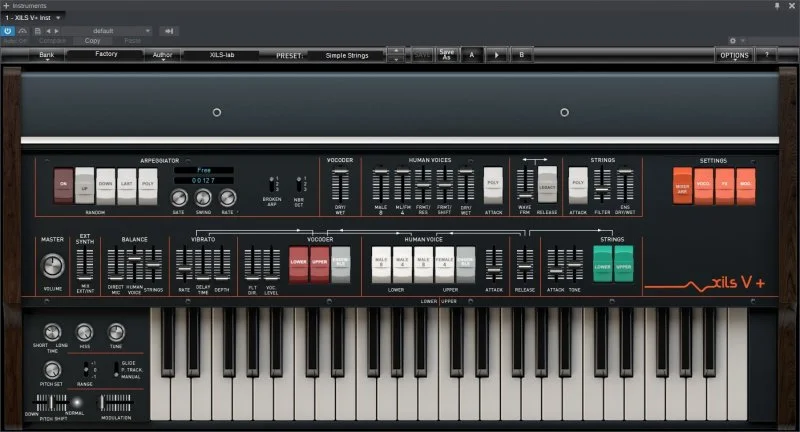Toggle the Vocoder UPPER red key

[319, 265]
